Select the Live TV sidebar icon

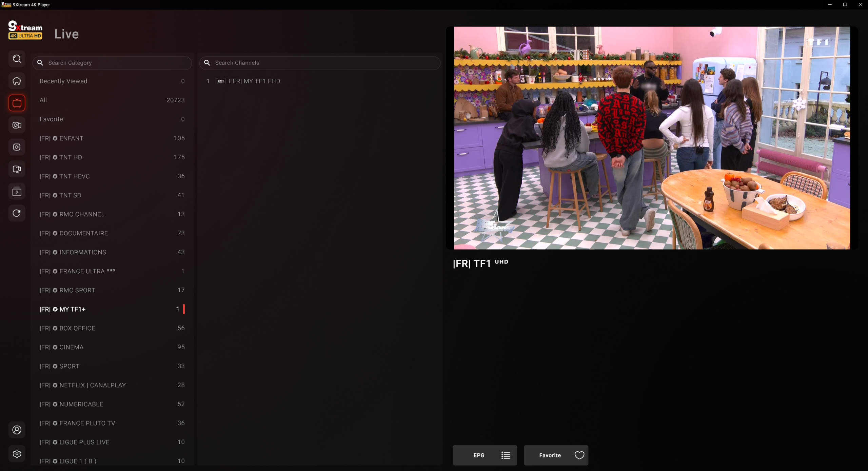pos(17,103)
